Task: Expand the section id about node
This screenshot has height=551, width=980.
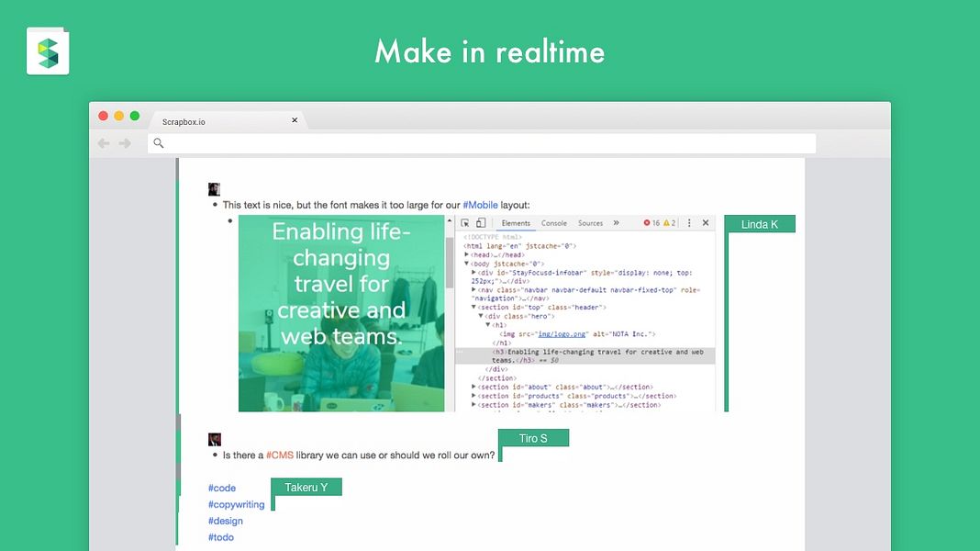Action: [x=473, y=387]
